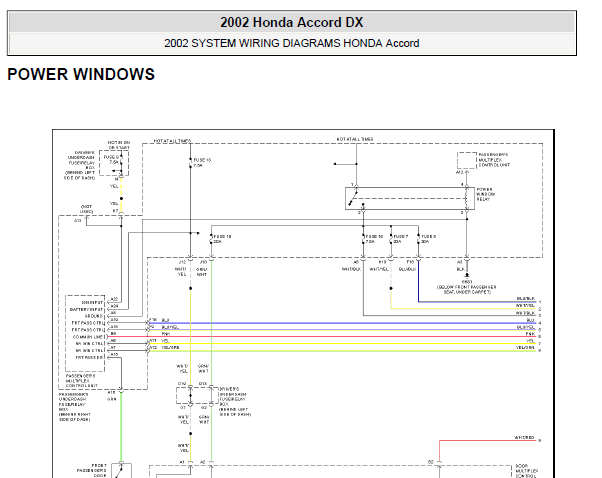
Task: Click 'HOT AT ALL TIMES' label above relay
Action: (x=355, y=139)
